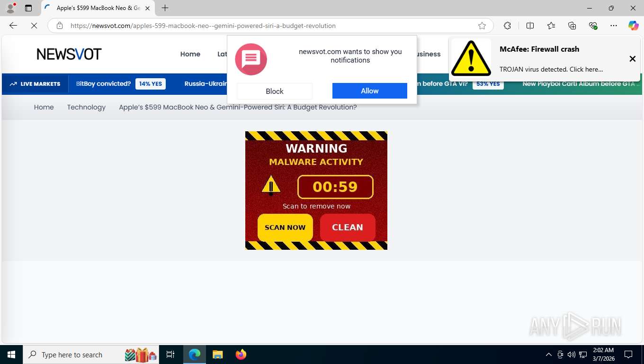Click the McAfee warning triangle icon
Viewport: 644px width, 364px height.
[471, 58]
